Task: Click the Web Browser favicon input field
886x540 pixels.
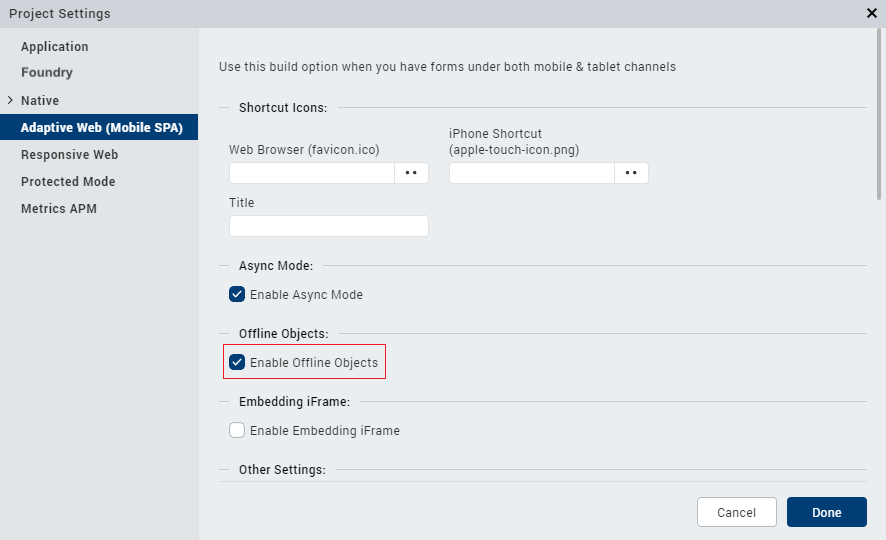Action: pyautogui.click(x=312, y=173)
